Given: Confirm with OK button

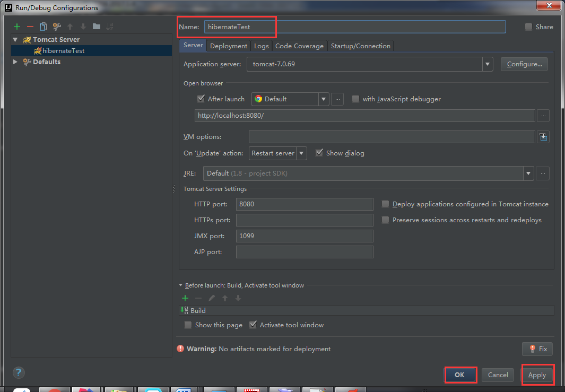Looking at the screenshot, I should click(x=459, y=374).
